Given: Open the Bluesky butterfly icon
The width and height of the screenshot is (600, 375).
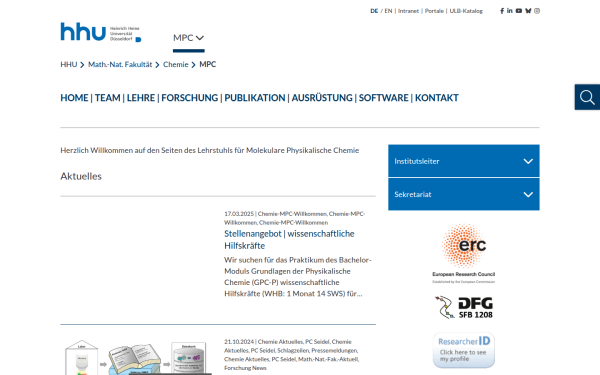Looking at the screenshot, I should tap(528, 11).
